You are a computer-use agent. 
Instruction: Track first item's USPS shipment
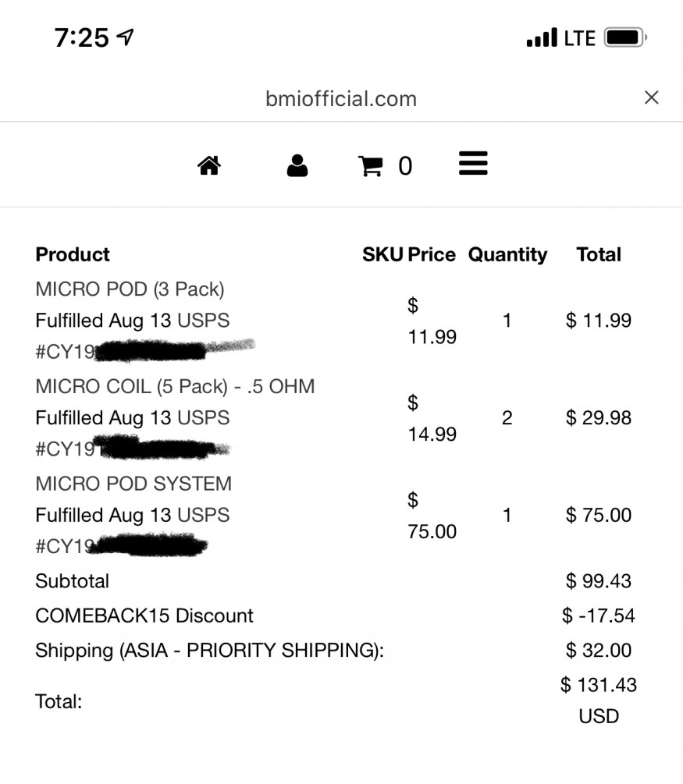click(204, 321)
